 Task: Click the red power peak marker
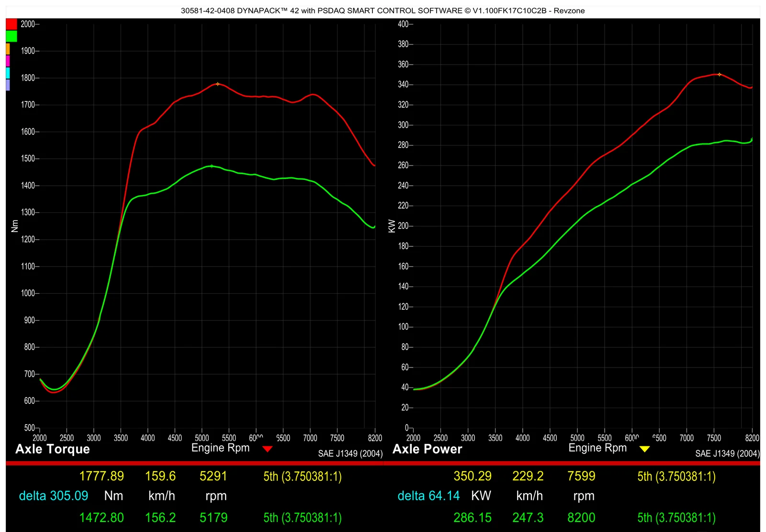tap(719, 74)
